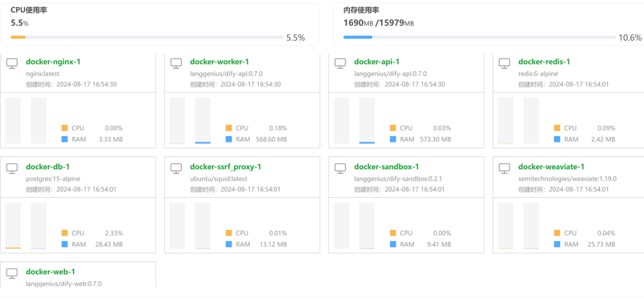Click the 'redis:6-alpine' image name
This screenshot has height=298, width=644.
538,73
